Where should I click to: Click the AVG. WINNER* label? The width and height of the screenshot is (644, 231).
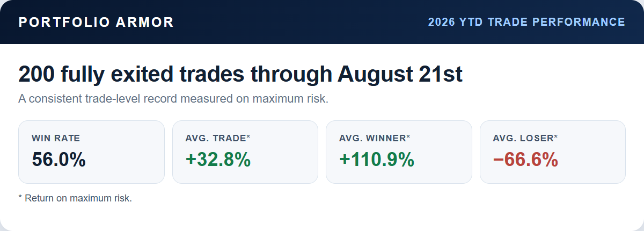pyautogui.click(x=375, y=138)
